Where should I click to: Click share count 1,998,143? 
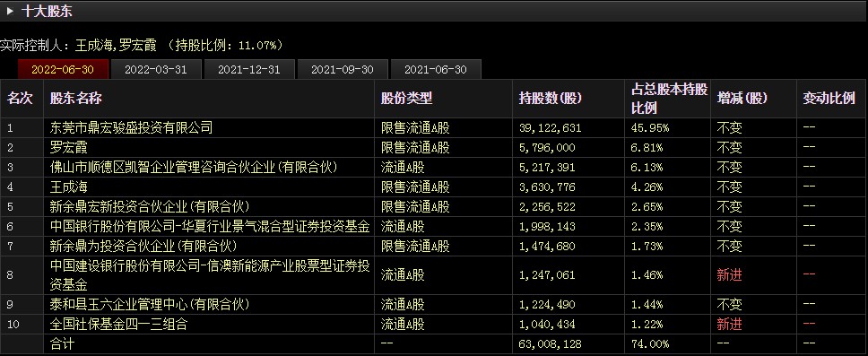pyautogui.click(x=547, y=227)
